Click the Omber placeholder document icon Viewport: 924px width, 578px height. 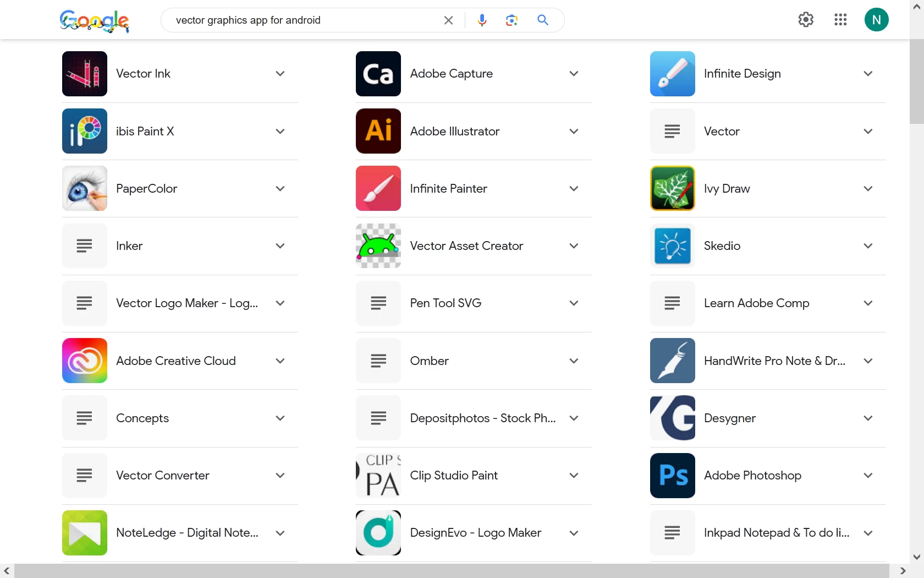click(x=378, y=361)
